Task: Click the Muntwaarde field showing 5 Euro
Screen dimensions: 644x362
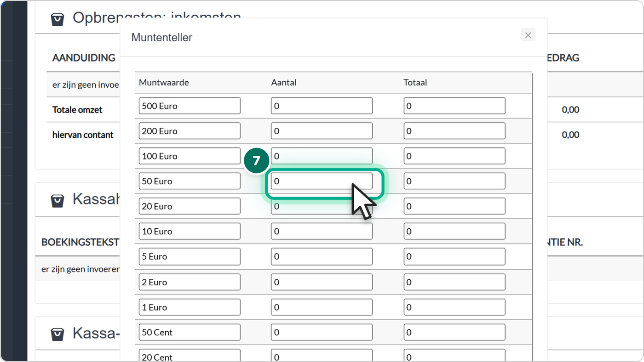Action: click(190, 256)
